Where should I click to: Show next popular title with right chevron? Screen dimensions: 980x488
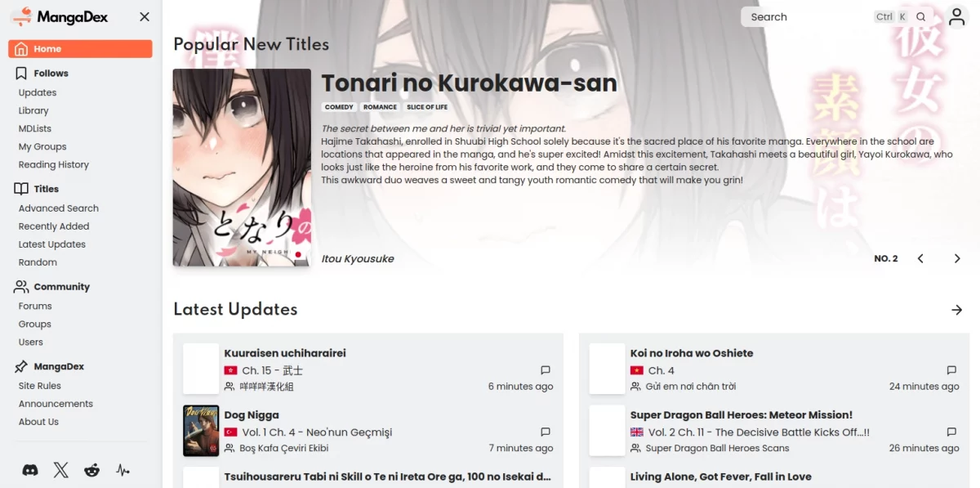pyautogui.click(x=957, y=258)
